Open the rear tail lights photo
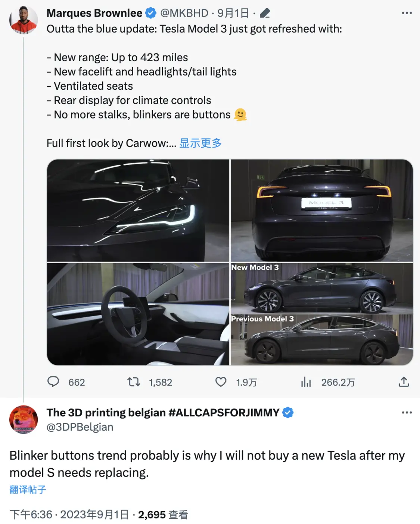420x524 pixels. click(x=321, y=210)
